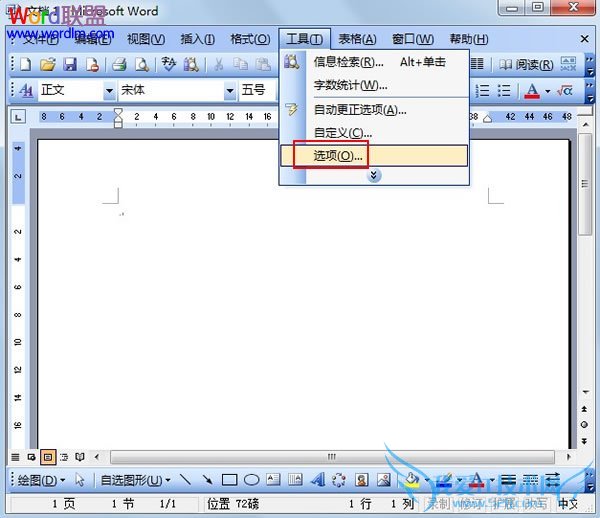The height and width of the screenshot is (518, 600).
Task: Insert a picture from file
Action: click(383, 479)
